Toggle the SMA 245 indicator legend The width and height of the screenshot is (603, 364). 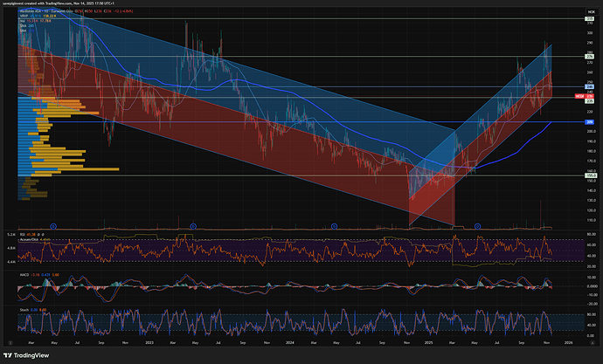(x=24, y=28)
